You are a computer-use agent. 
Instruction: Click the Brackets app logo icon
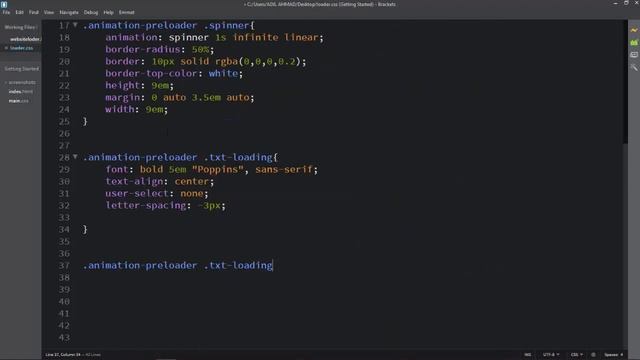click(x=4, y=4)
